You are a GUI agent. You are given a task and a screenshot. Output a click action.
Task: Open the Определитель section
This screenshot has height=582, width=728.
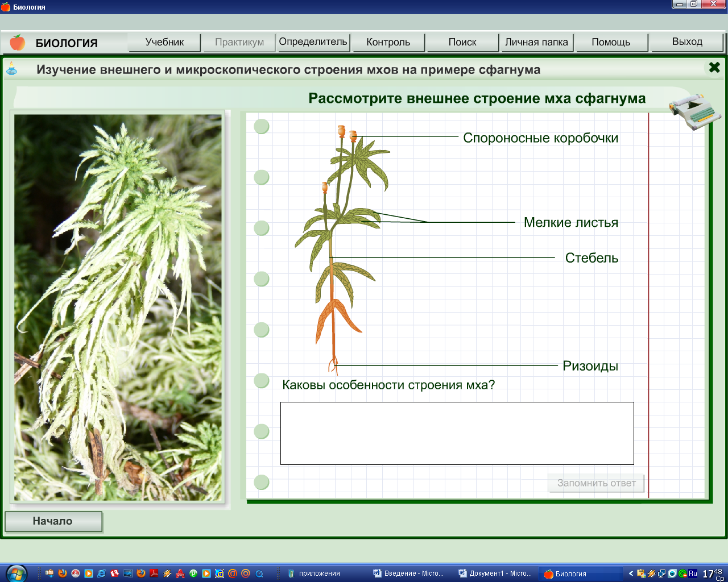(313, 42)
